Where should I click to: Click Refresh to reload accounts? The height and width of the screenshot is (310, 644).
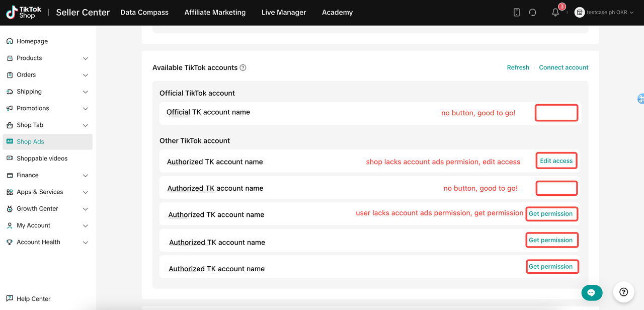click(518, 67)
